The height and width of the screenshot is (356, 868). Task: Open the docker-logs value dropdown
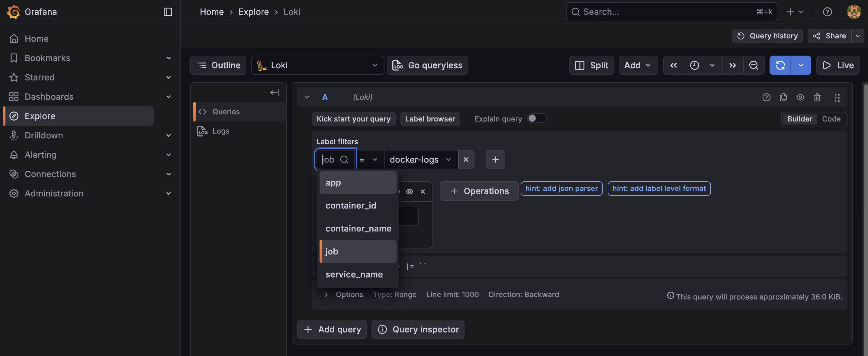pos(421,160)
